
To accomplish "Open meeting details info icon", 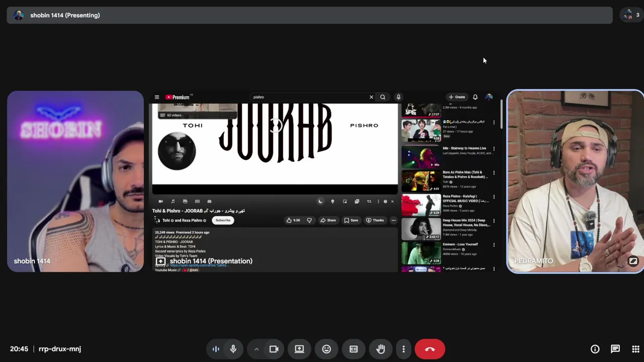I will (x=595, y=349).
